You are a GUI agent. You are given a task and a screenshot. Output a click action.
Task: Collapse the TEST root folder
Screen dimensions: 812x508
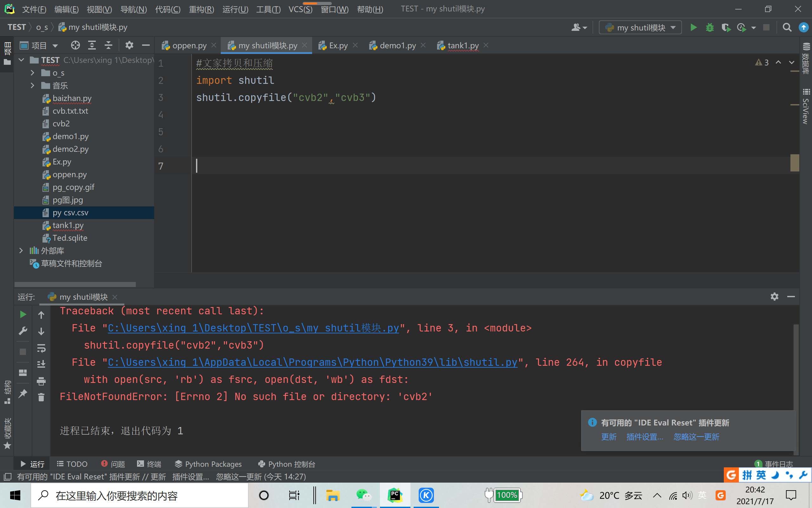pos(21,60)
